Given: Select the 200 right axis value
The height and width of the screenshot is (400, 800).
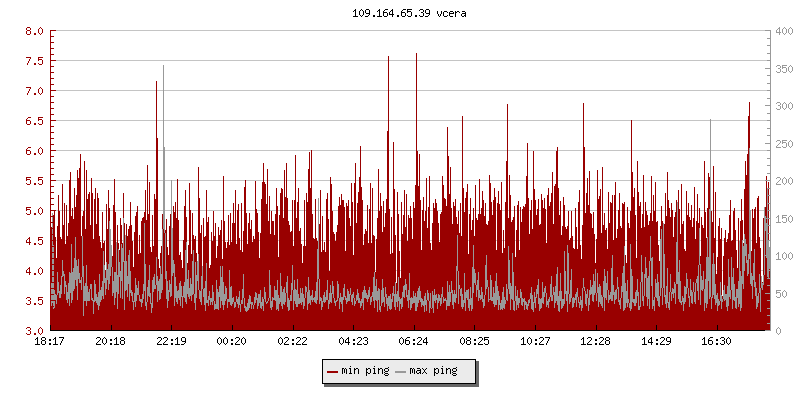Looking at the screenshot, I should tap(783, 181).
